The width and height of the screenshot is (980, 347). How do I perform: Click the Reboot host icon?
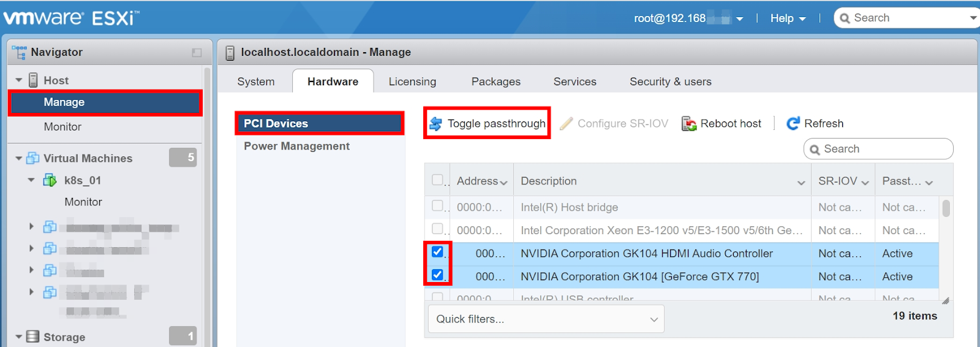689,124
